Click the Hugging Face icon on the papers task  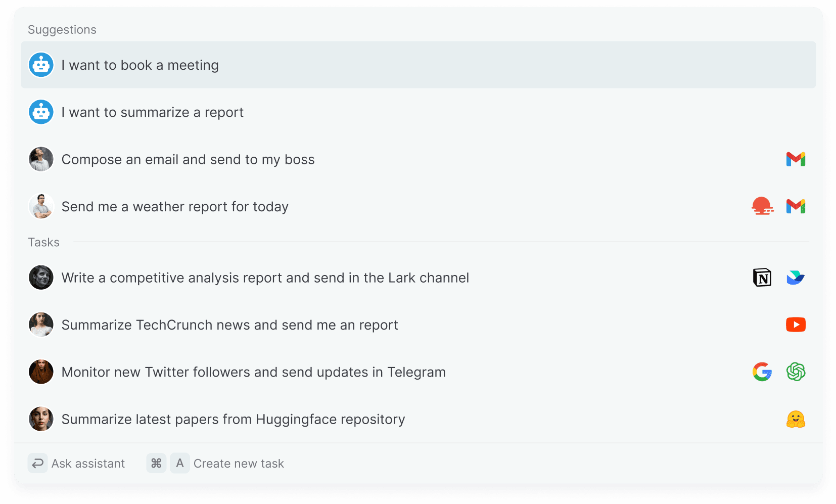pos(796,419)
